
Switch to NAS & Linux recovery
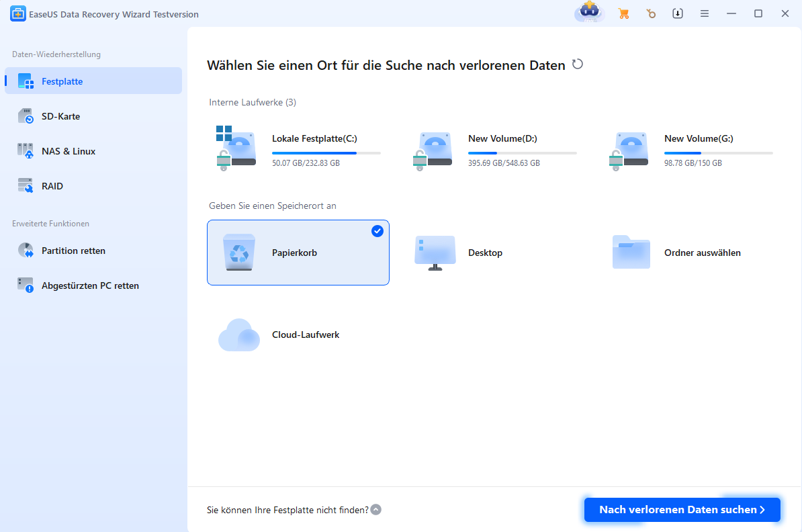coord(93,151)
